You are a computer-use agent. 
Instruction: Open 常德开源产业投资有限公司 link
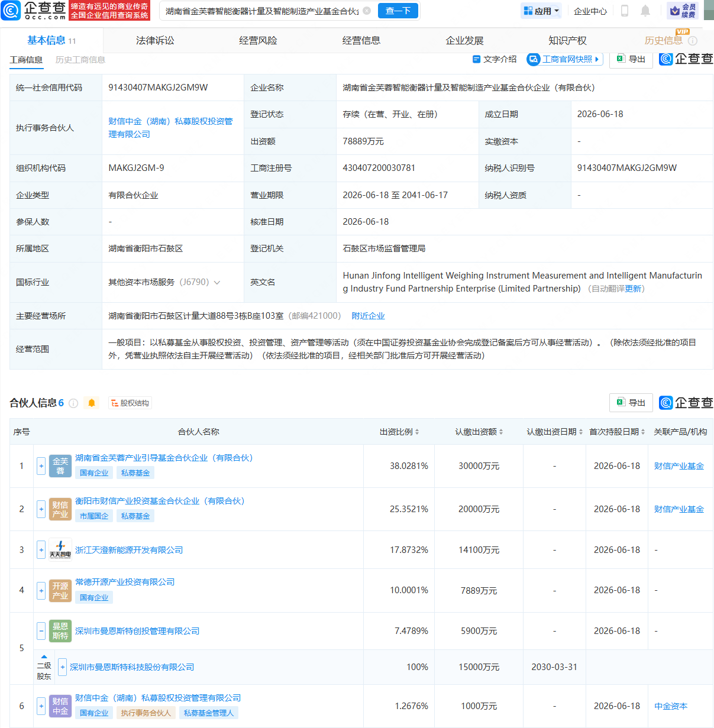[125, 582]
